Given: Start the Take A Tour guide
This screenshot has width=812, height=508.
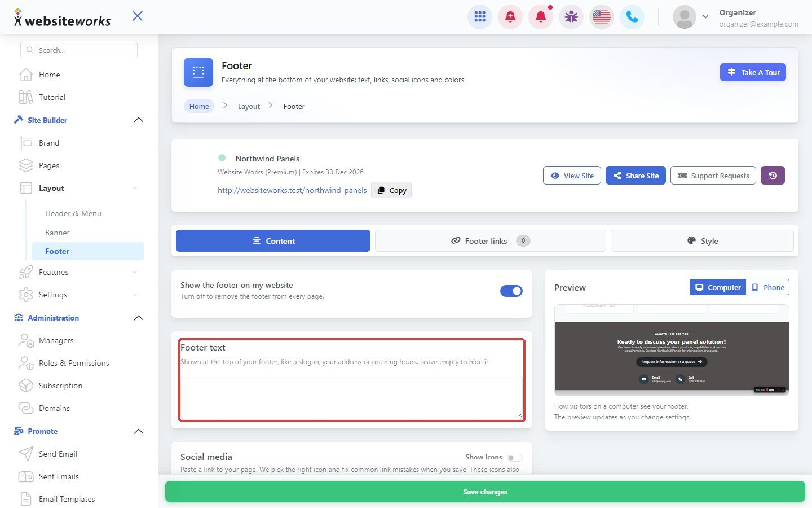Looking at the screenshot, I should [753, 72].
